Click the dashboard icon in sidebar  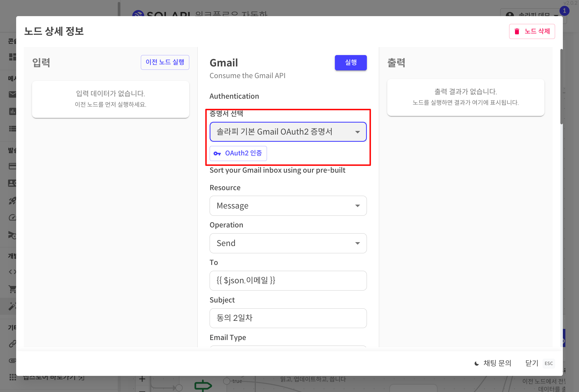[12, 57]
